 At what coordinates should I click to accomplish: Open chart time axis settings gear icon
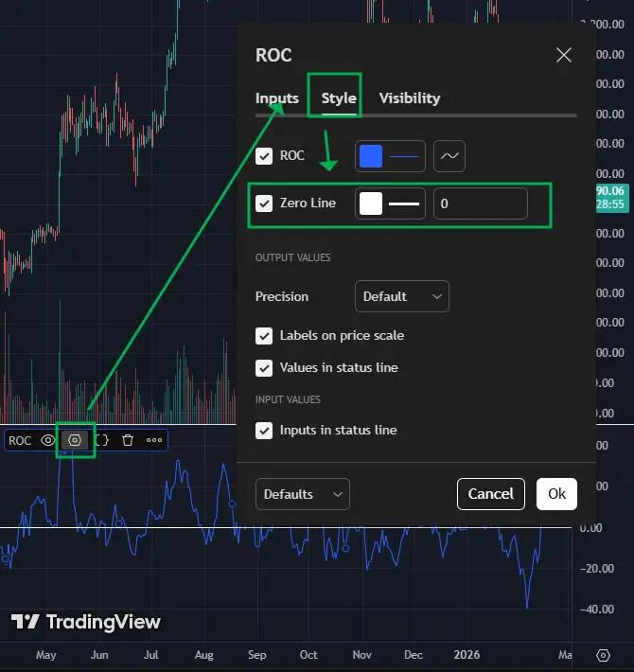[x=603, y=655]
